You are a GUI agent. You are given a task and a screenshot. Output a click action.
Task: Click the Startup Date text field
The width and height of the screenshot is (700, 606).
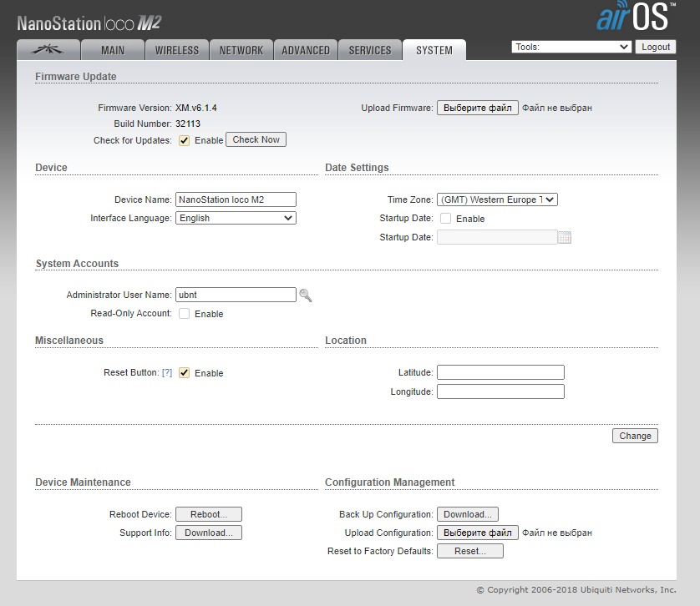497,237
